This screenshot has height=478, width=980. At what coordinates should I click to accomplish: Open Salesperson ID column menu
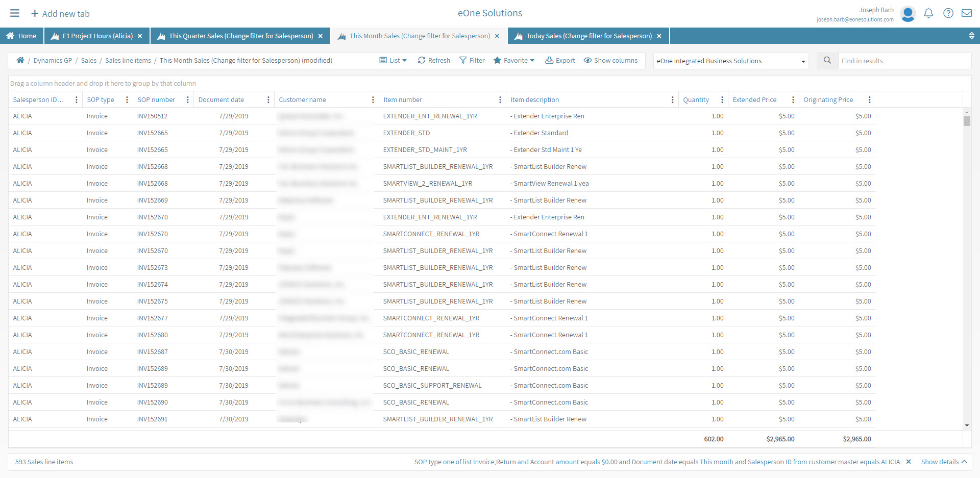pos(77,100)
